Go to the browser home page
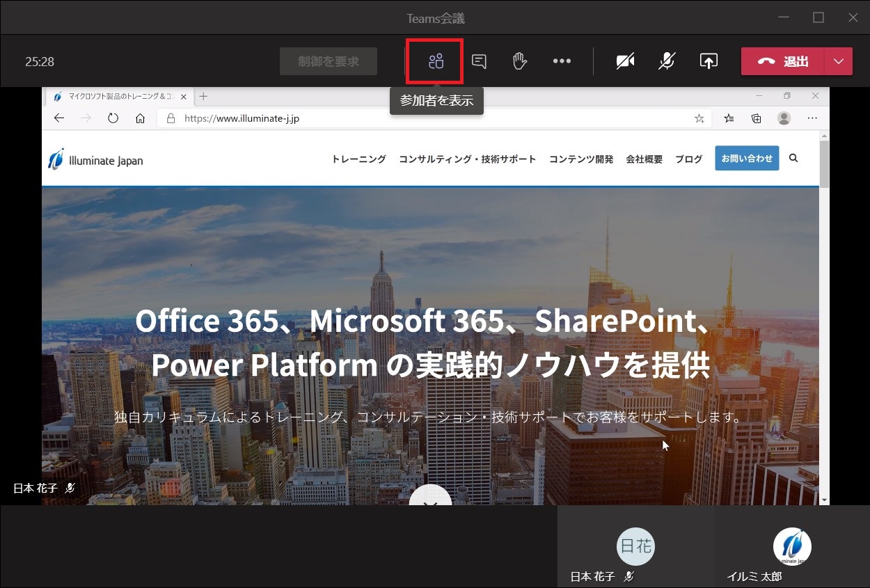The width and height of the screenshot is (870, 588). click(140, 118)
